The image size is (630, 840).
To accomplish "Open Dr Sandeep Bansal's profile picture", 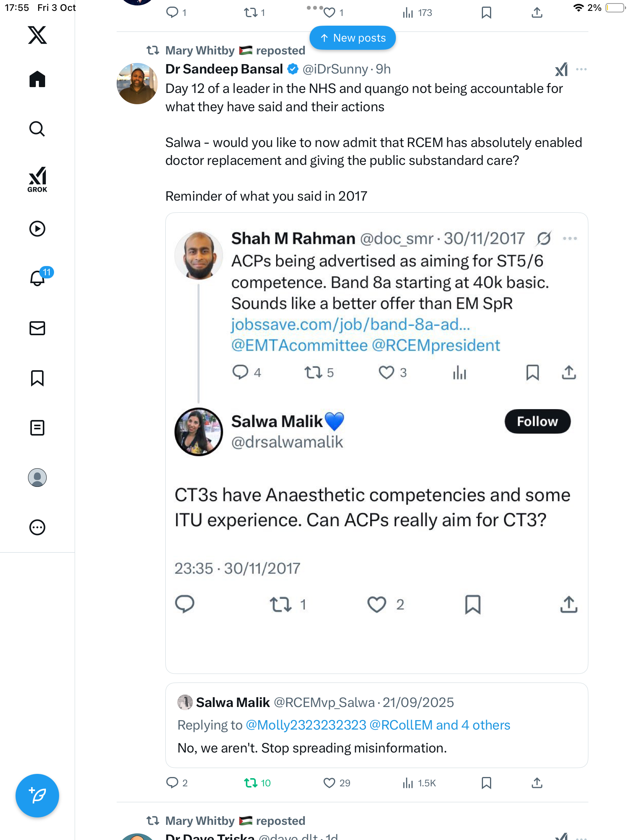I will pyautogui.click(x=137, y=84).
